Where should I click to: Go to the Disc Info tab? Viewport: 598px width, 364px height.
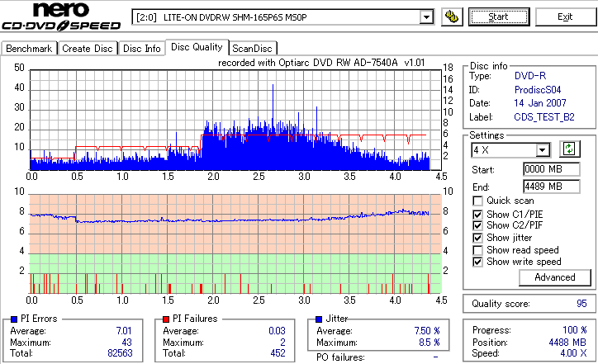(141, 49)
